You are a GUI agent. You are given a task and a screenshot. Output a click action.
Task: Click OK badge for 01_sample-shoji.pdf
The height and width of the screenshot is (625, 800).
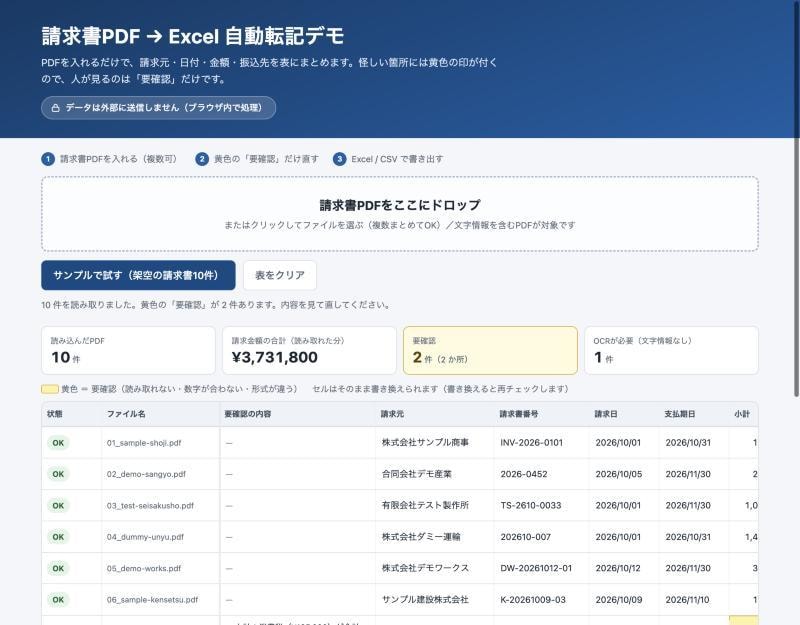58,443
